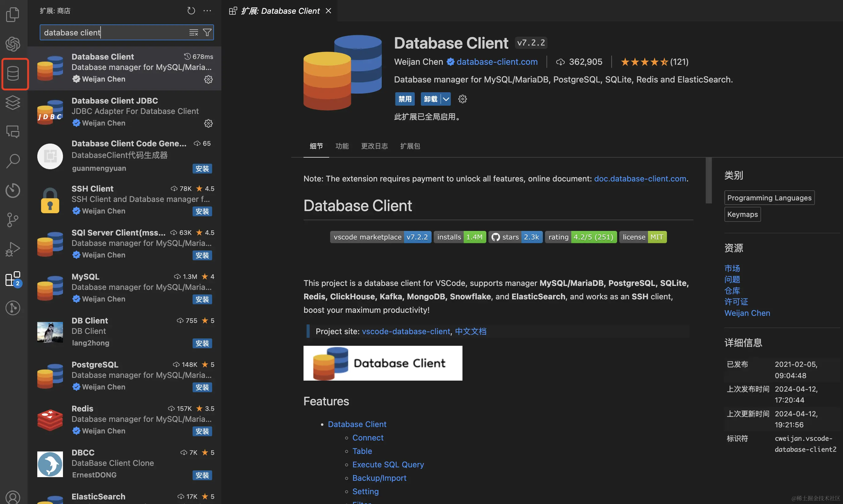Image resolution: width=843 pixels, height=504 pixels.
Task: Click the readme vertical scrollbar
Action: pos(708,181)
